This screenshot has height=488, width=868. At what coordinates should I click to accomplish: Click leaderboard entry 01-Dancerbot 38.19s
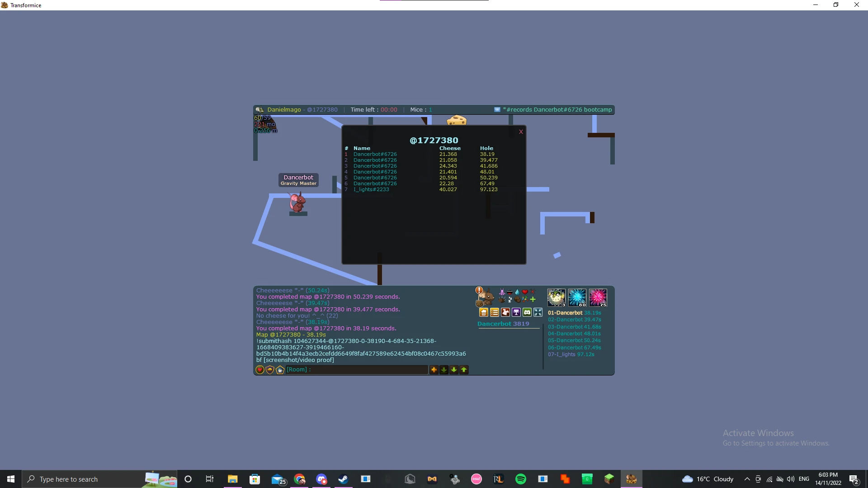pyautogui.click(x=575, y=313)
